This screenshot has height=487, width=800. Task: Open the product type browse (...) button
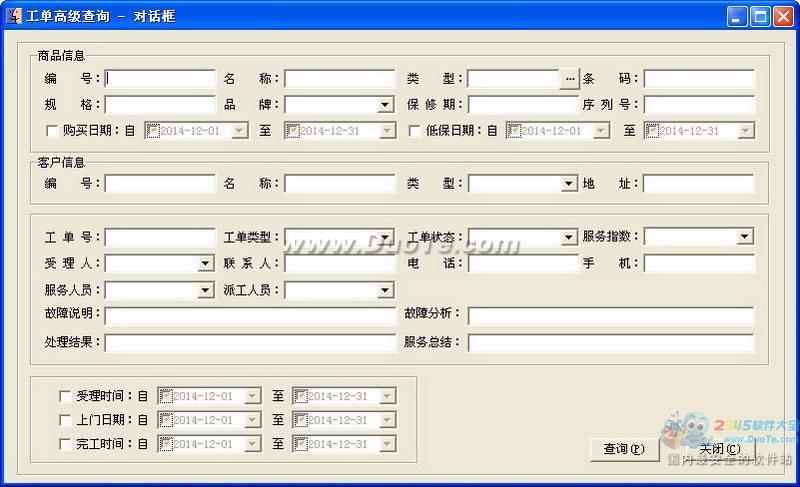coord(569,79)
